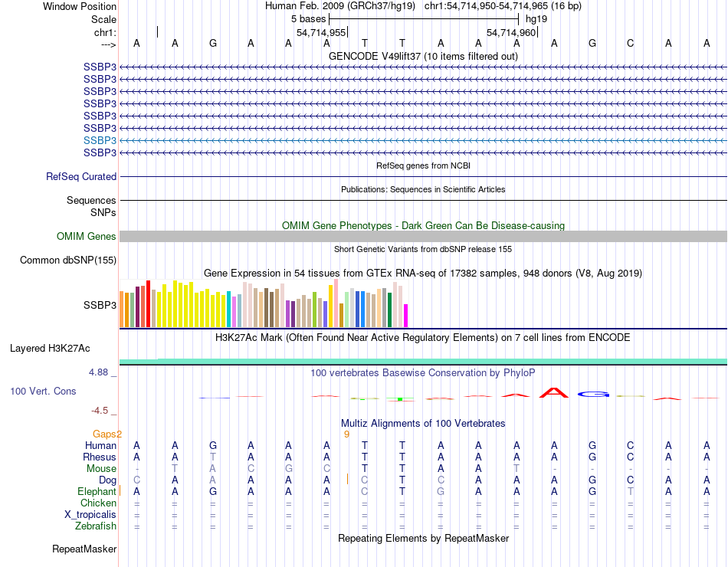This screenshot has height=567, width=728.
Task: Click the large red A in PhyloP track
Action: 554,393
